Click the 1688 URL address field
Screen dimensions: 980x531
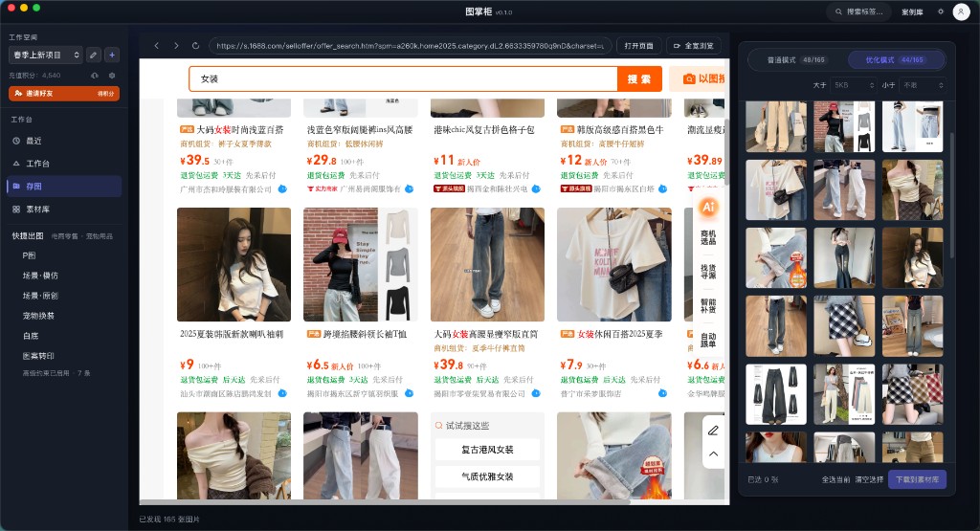(x=410, y=46)
